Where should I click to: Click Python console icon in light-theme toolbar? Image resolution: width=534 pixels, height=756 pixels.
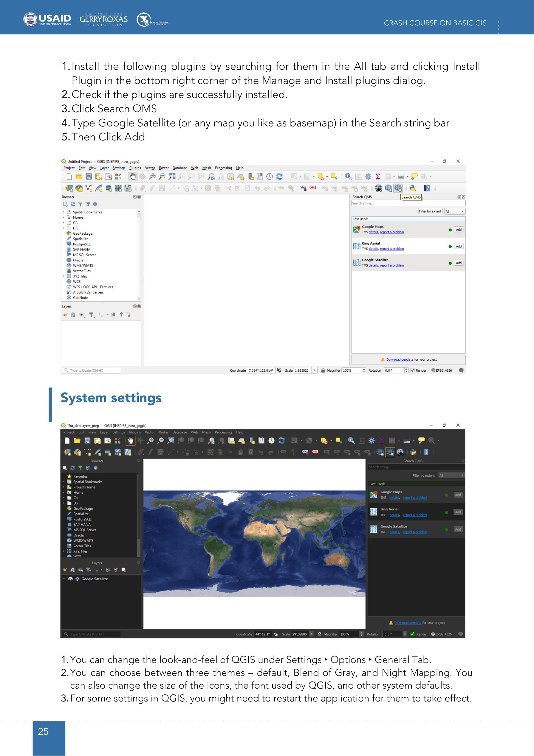coord(413,188)
